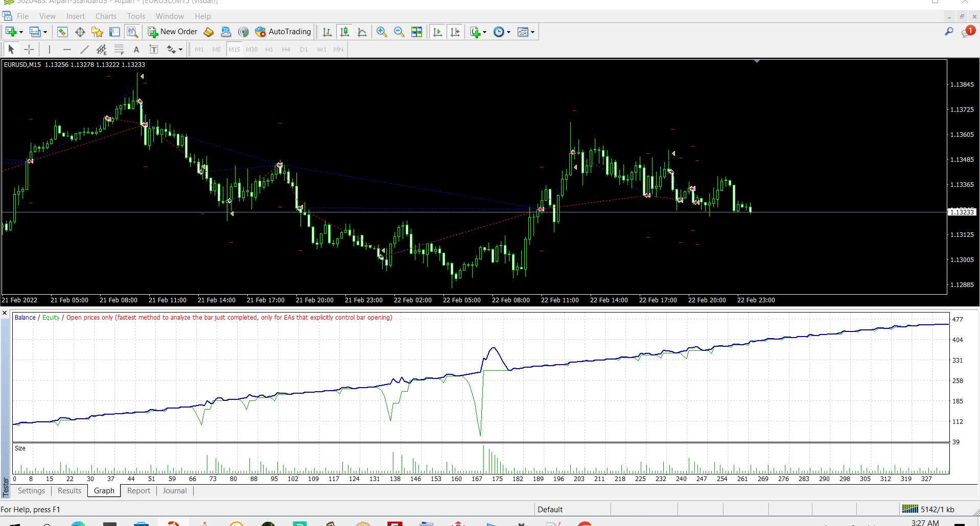Toggle the Strategy Tester icon
This screenshot has height=526, width=980.
pyautogui.click(x=132, y=32)
